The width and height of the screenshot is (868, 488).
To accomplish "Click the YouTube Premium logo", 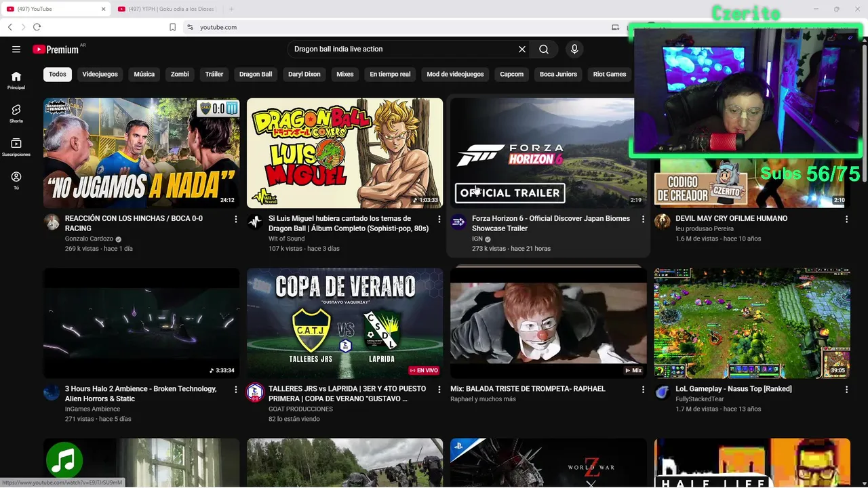I will [56, 49].
